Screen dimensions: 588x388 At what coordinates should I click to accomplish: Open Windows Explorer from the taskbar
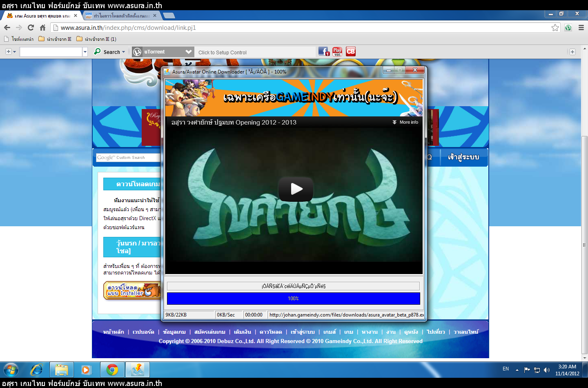coord(61,370)
